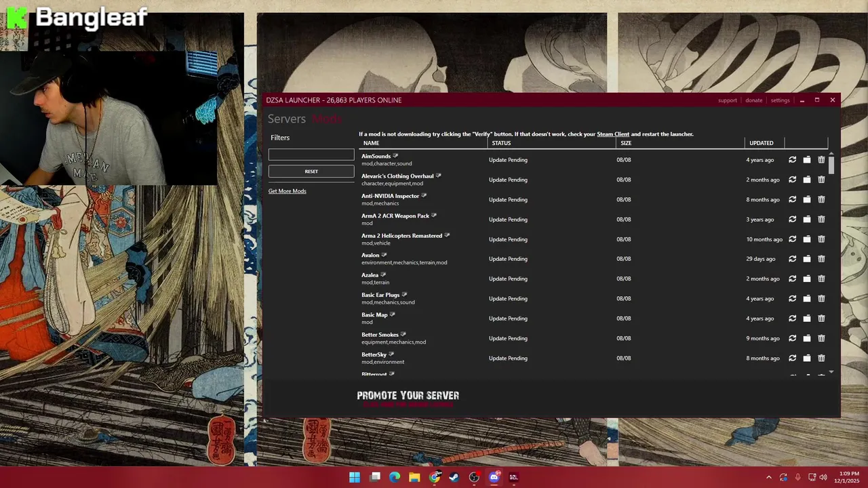Open OBS Studio from the taskbar
This screenshot has height=488, width=868.
coord(475,477)
